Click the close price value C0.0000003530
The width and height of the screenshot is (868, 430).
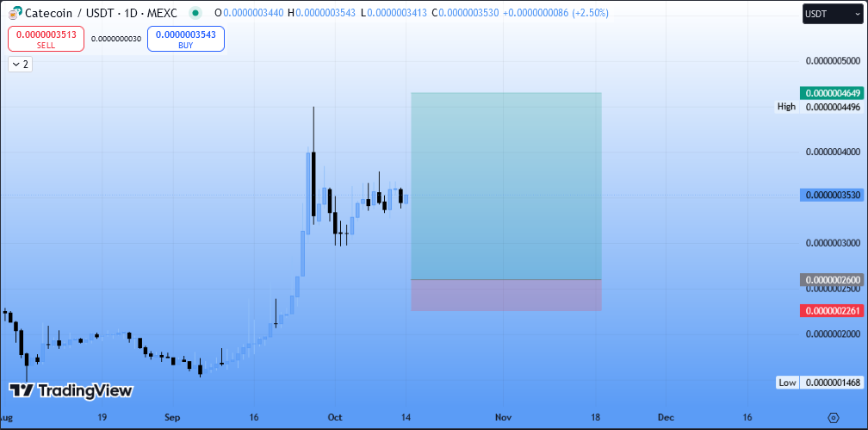point(465,12)
